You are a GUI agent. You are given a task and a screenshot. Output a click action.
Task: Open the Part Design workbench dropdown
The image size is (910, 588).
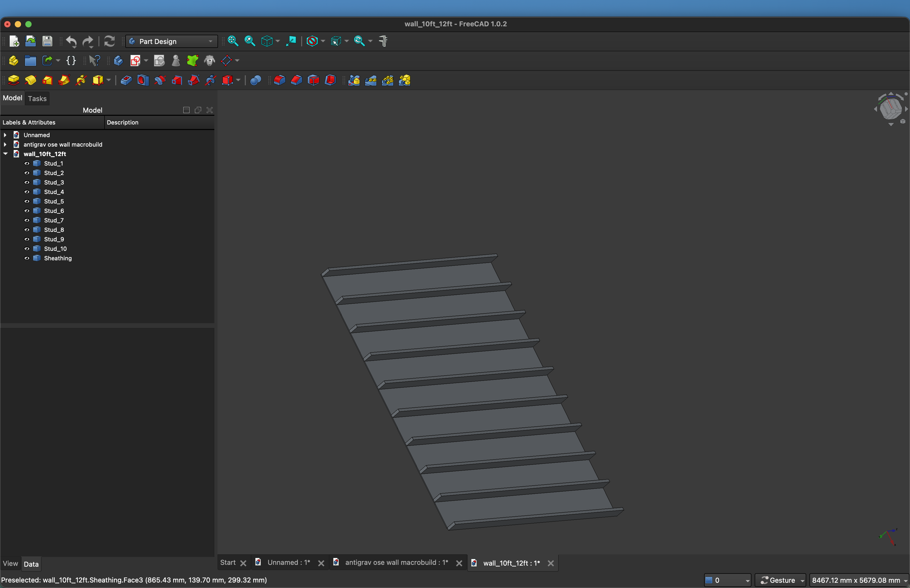click(171, 41)
